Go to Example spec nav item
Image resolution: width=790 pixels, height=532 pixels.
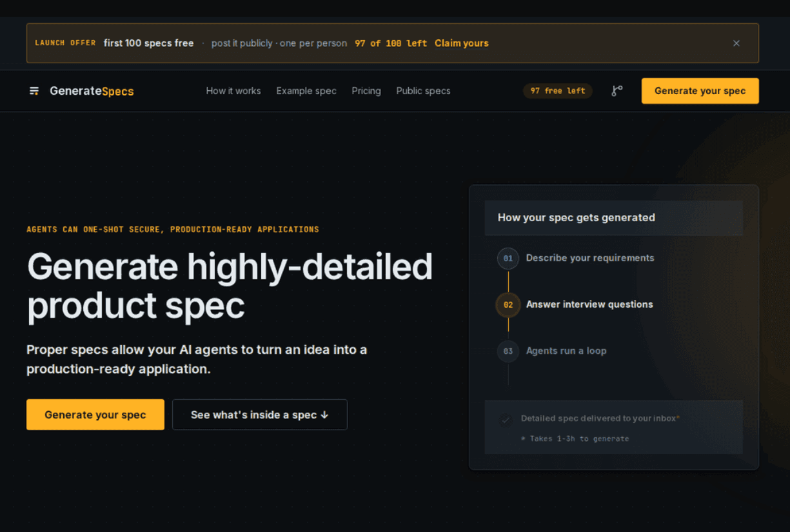point(306,91)
